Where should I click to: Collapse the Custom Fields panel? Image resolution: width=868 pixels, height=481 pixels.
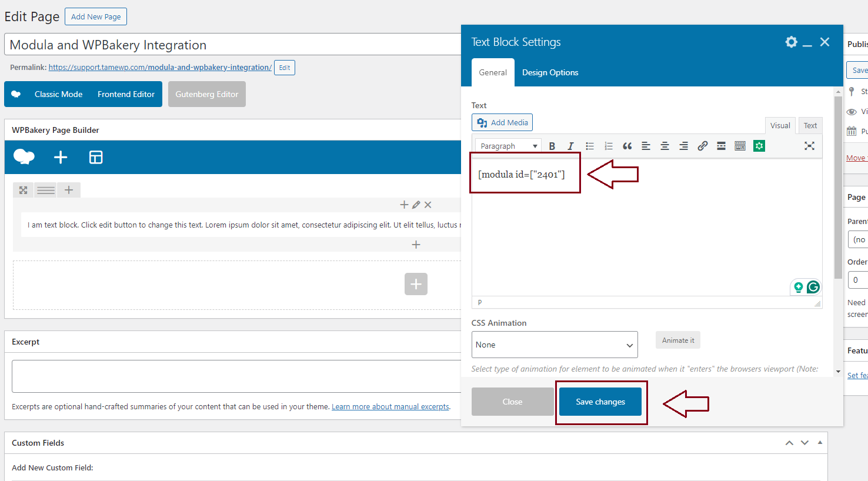tap(820, 443)
